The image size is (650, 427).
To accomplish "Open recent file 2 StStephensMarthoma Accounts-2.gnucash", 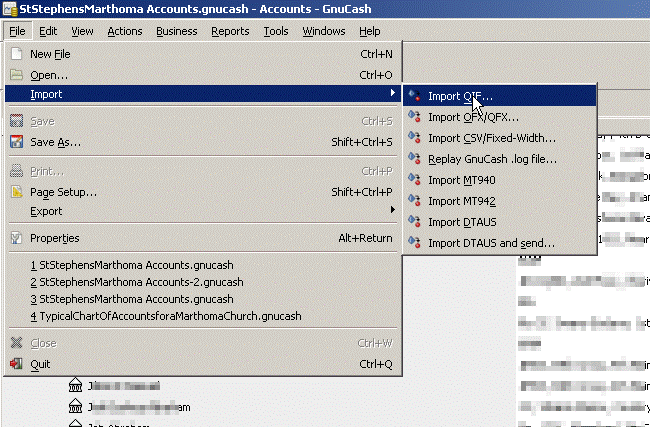I will click(203, 282).
